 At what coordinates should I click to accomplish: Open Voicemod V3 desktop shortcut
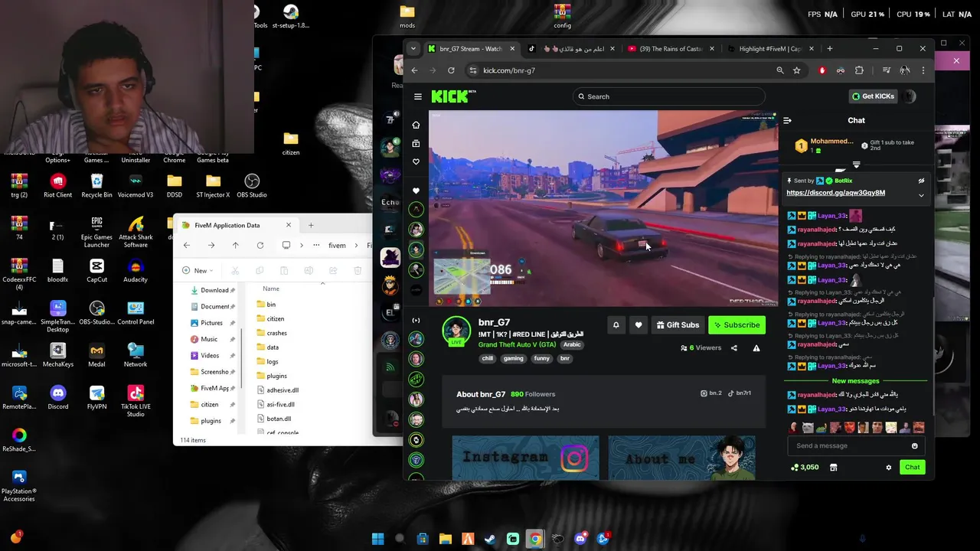click(x=136, y=185)
